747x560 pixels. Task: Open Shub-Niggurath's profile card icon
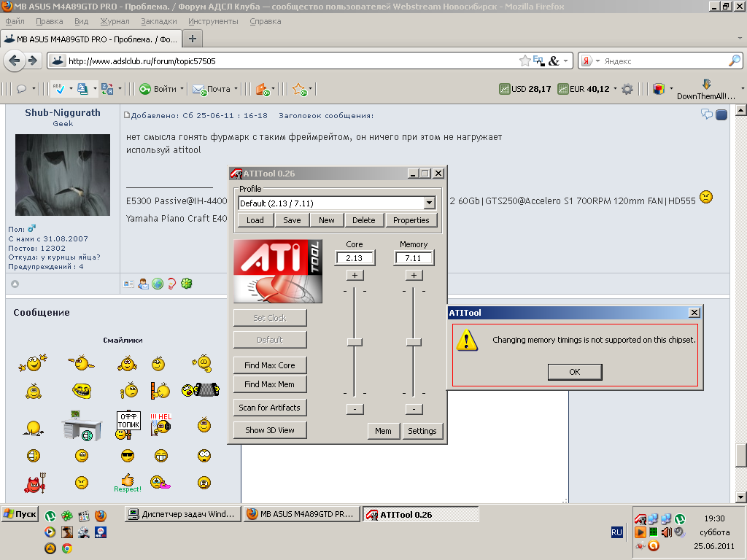click(x=128, y=284)
